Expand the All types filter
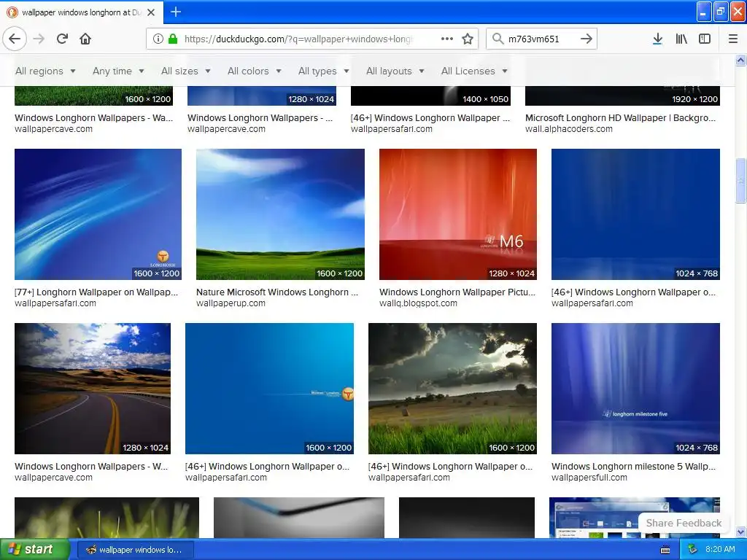Screen dimensions: 747x560 click(324, 71)
